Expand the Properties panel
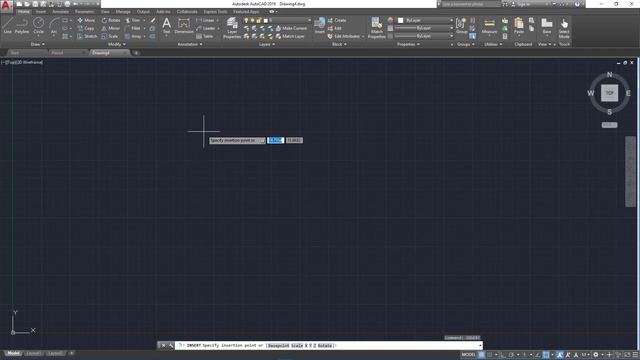640x360 pixels. click(x=408, y=44)
